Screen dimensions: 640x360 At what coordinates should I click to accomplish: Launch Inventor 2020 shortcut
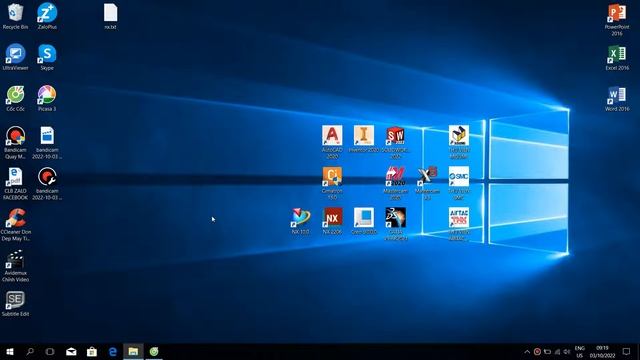point(364,139)
